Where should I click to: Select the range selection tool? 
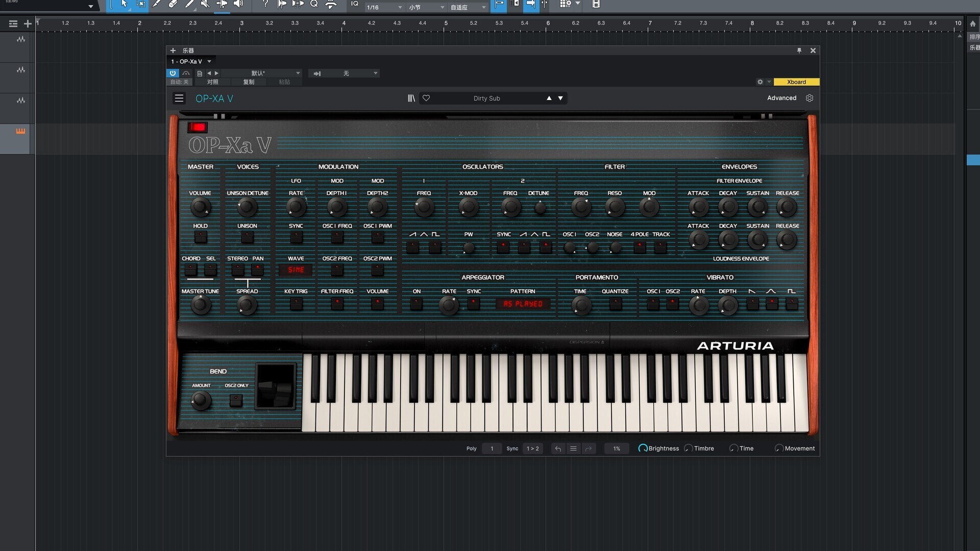(141, 4)
